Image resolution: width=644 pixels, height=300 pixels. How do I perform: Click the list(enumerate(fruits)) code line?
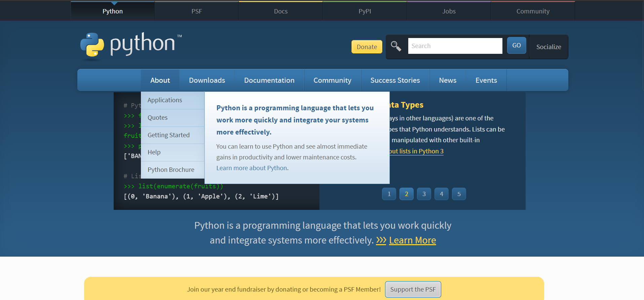tap(174, 186)
